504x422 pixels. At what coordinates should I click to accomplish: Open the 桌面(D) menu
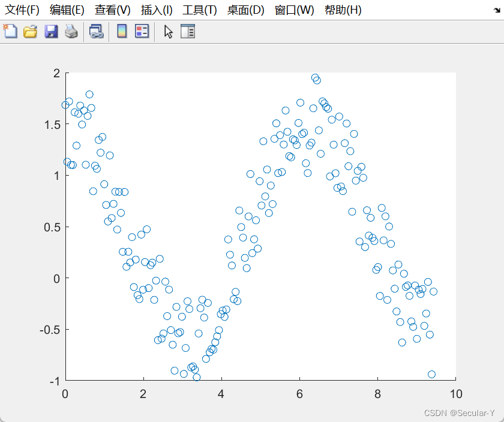coord(245,10)
